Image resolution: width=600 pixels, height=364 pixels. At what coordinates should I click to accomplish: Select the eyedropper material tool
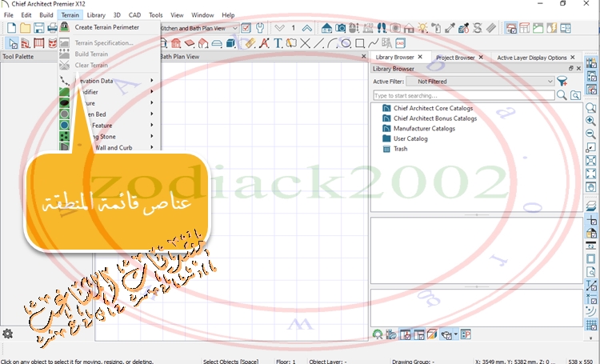point(450,28)
